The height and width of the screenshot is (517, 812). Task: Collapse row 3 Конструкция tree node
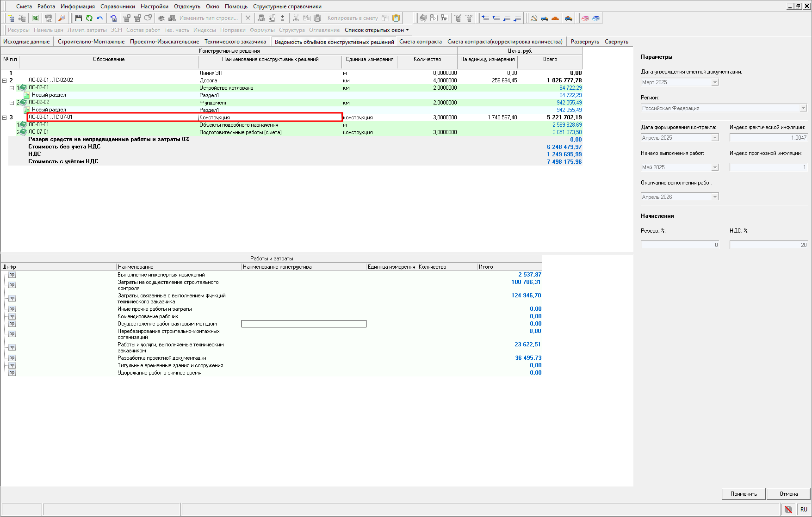[x=5, y=117]
